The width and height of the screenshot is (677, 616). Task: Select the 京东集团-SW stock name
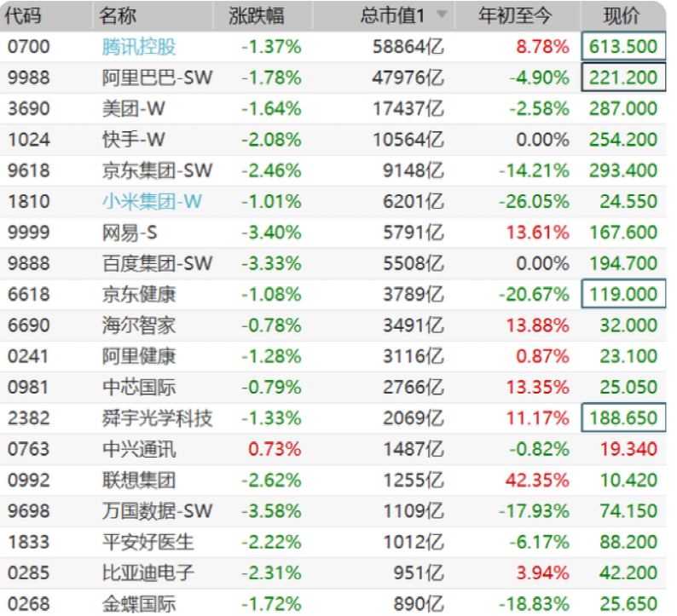(157, 170)
